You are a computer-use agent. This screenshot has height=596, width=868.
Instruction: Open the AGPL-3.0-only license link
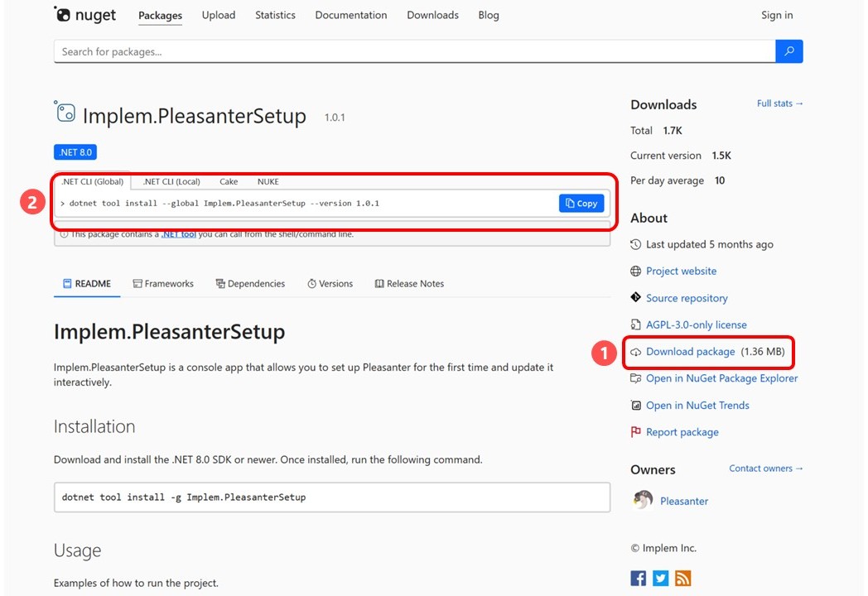pyautogui.click(x=696, y=324)
